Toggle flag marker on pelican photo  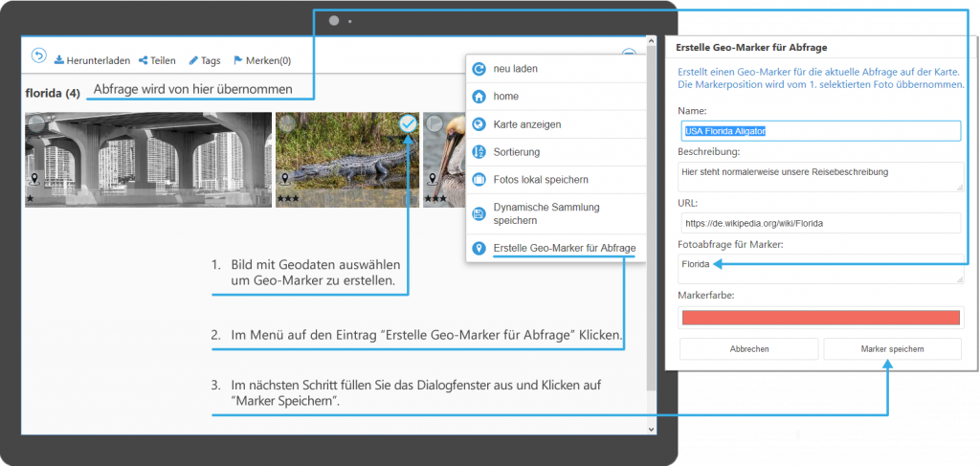(x=434, y=122)
